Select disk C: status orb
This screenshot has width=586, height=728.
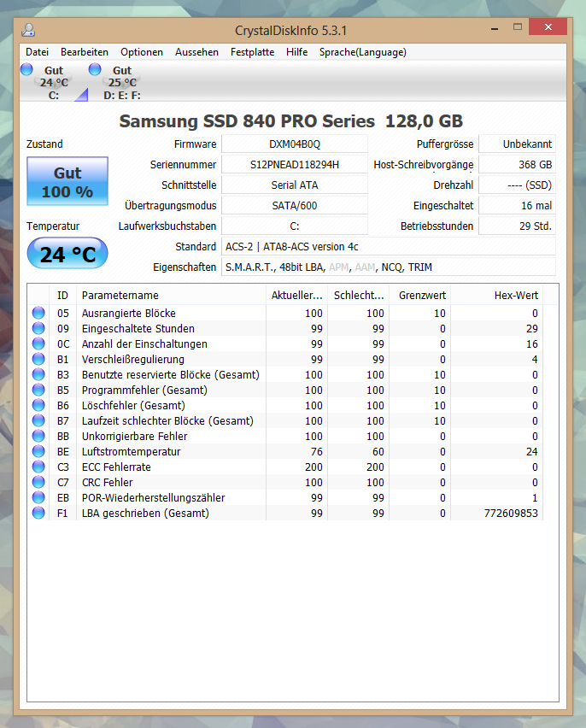[x=27, y=70]
